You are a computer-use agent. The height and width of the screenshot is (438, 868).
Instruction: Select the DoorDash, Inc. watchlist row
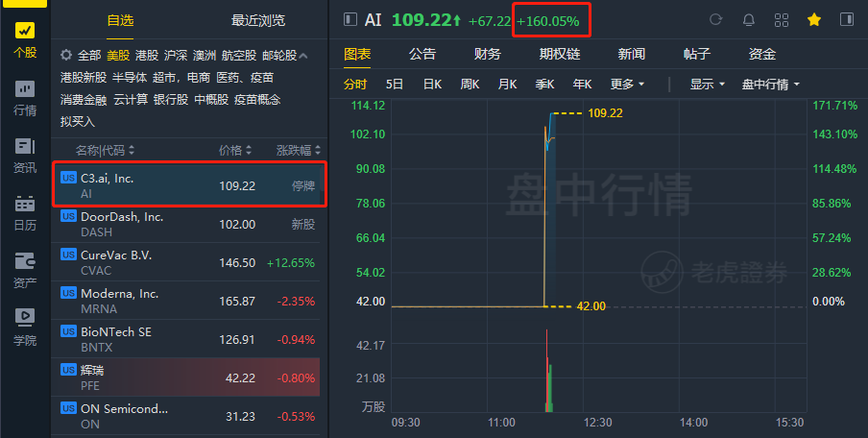click(189, 224)
